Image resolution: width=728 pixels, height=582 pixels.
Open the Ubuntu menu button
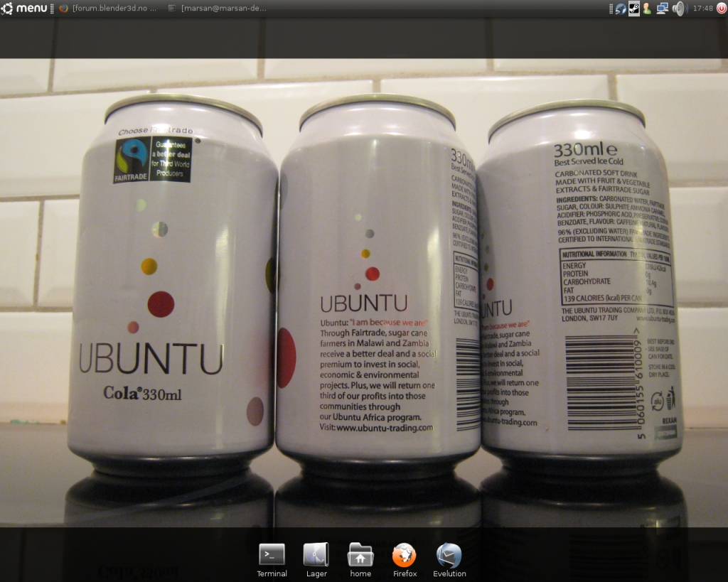[x=24, y=8]
